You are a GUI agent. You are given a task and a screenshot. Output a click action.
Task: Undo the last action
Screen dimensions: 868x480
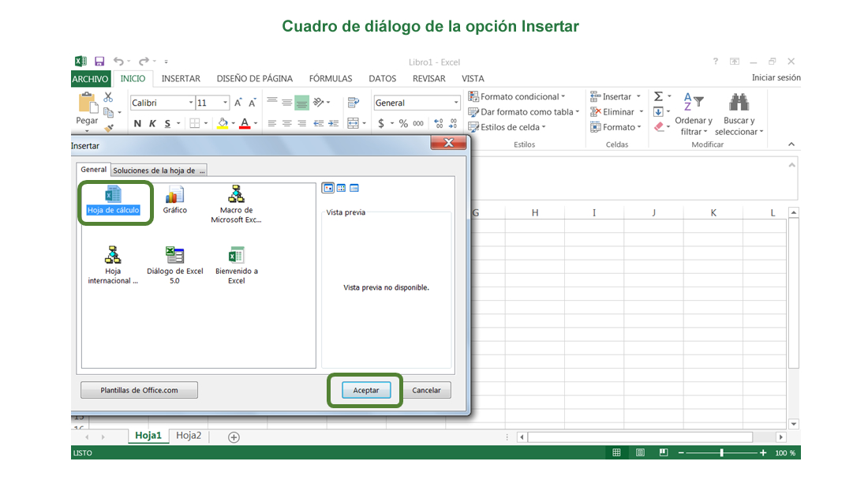[x=118, y=62]
